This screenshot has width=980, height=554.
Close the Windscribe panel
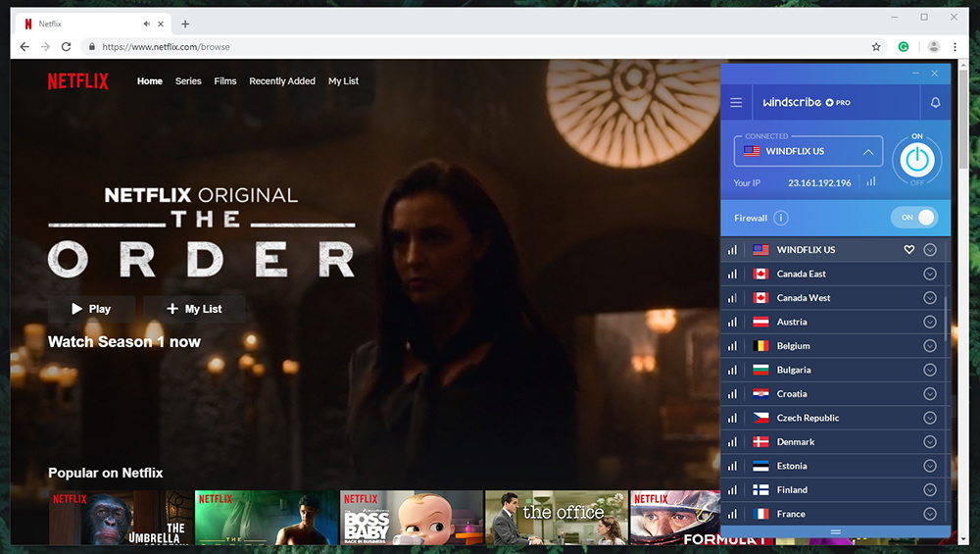(934, 74)
